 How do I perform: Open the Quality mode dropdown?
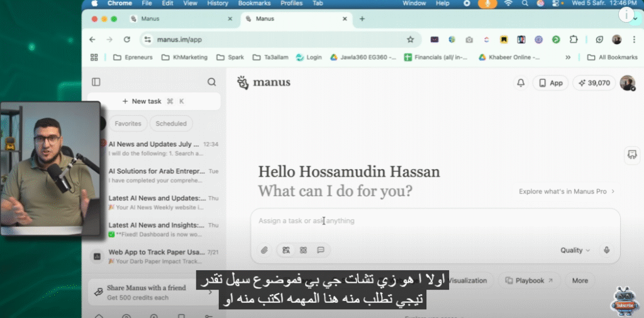[x=575, y=250]
